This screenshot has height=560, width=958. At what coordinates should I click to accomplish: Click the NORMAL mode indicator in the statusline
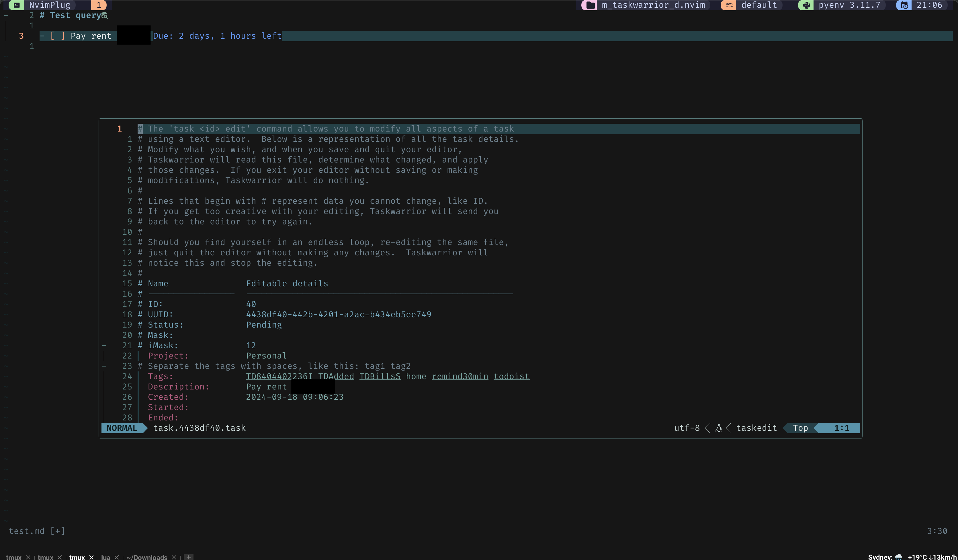(x=122, y=428)
